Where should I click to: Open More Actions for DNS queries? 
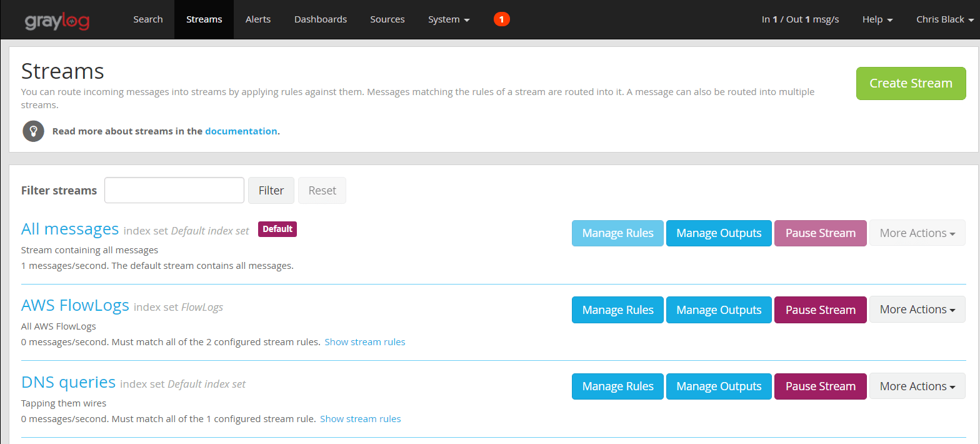(x=917, y=386)
